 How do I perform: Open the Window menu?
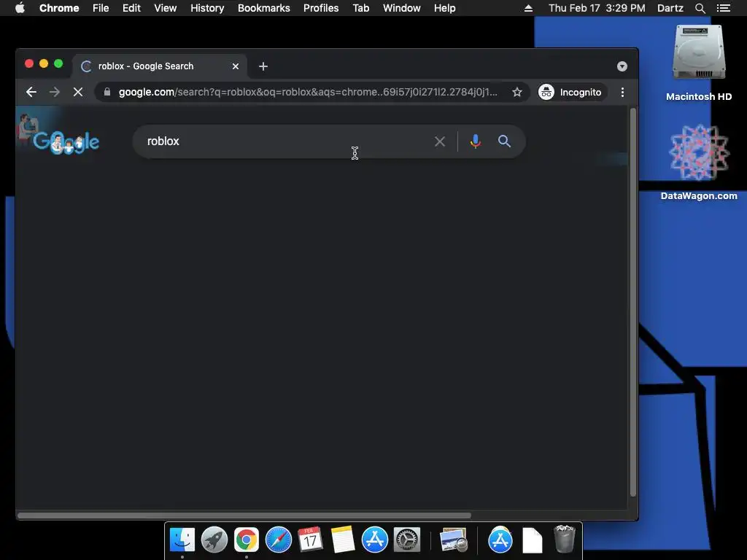[x=402, y=8]
